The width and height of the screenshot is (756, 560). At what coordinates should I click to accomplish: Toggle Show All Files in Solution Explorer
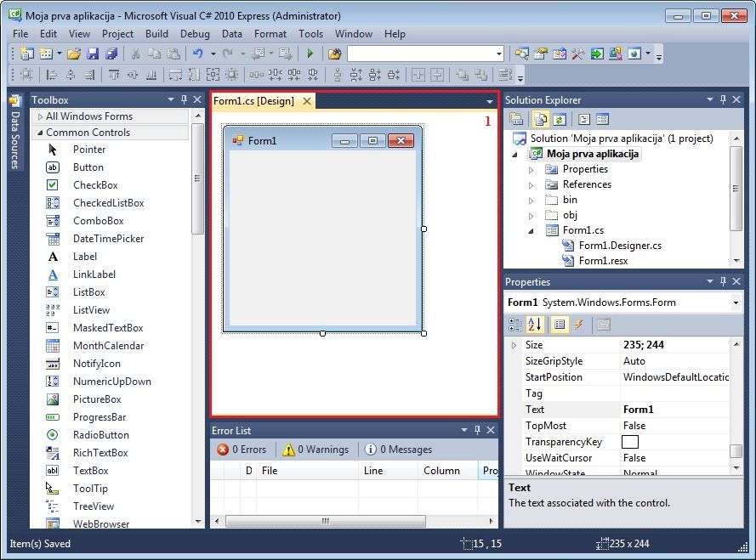541,119
